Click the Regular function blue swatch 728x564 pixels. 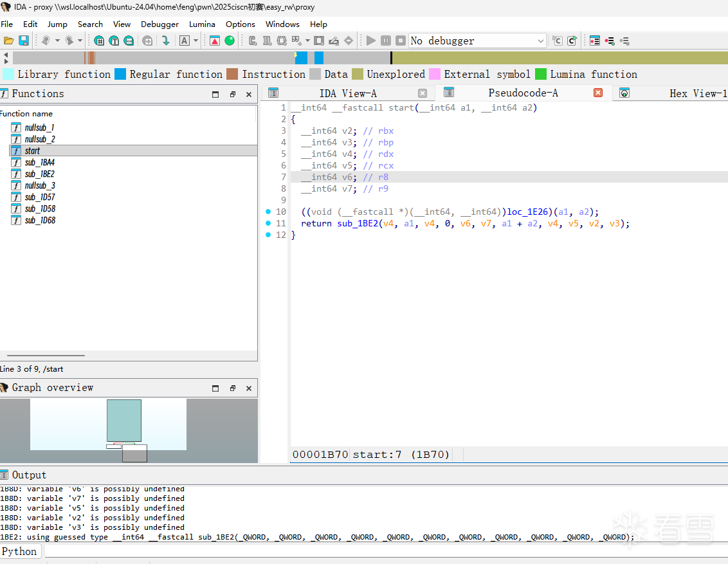tap(120, 74)
